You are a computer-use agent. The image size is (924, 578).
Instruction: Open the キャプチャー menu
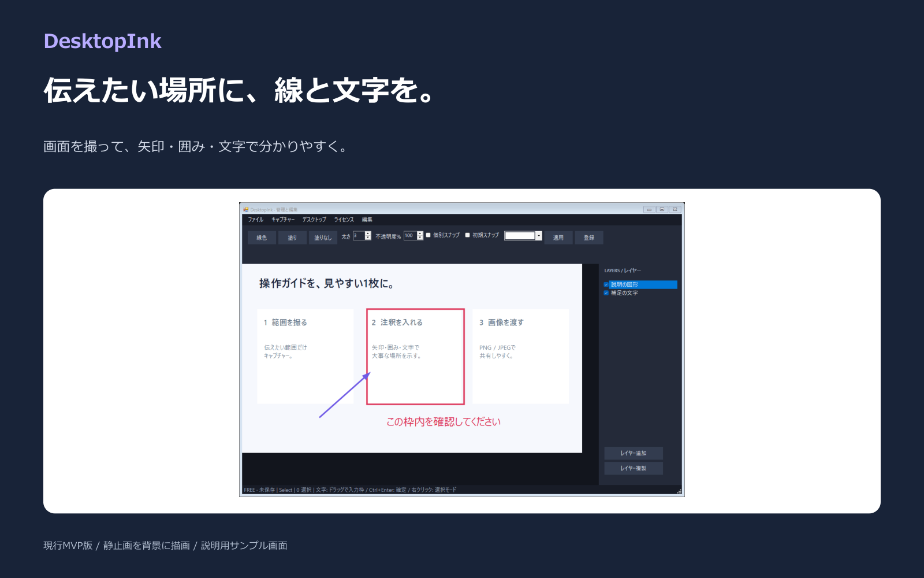click(x=283, y=220)
